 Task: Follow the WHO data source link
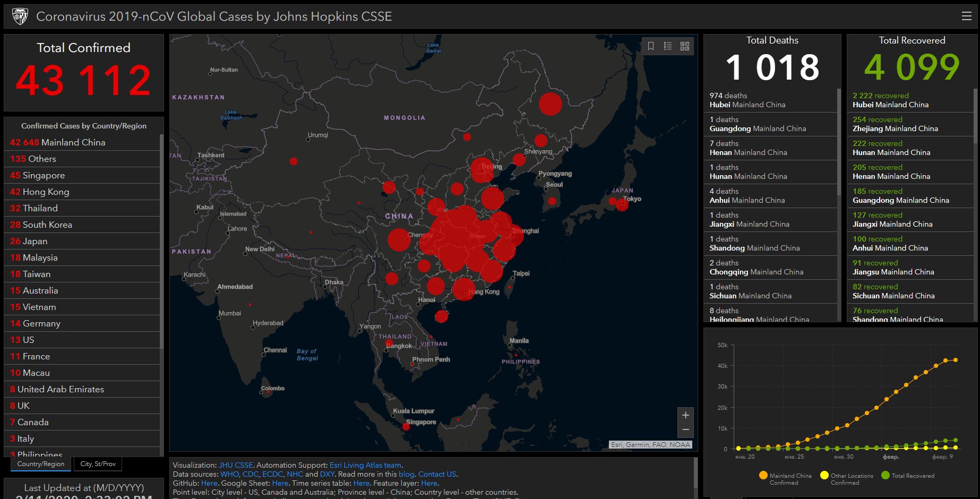(x=229, y=474)
